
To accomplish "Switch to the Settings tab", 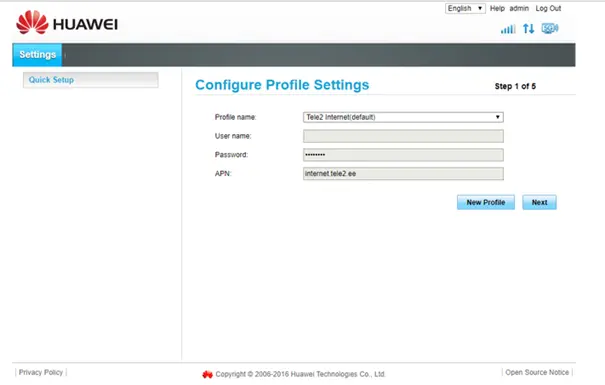I will 37,55.
